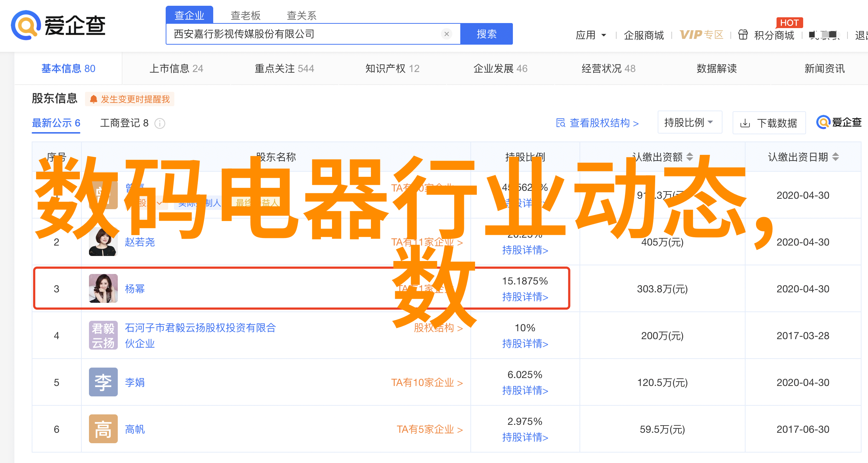Click the 李 avatar for 李娟
This screenshot has height=463, width=868.
[103, 382]
